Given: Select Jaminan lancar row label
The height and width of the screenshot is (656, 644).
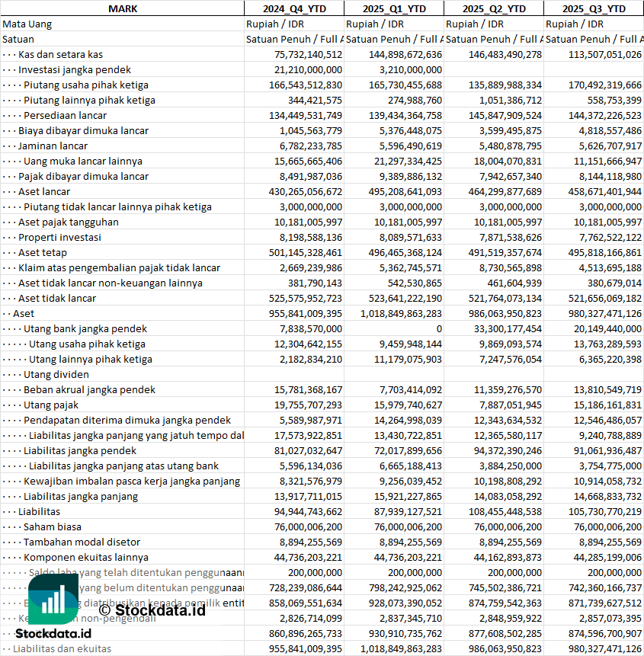Looking at the screenshot, I should point(53,146).
